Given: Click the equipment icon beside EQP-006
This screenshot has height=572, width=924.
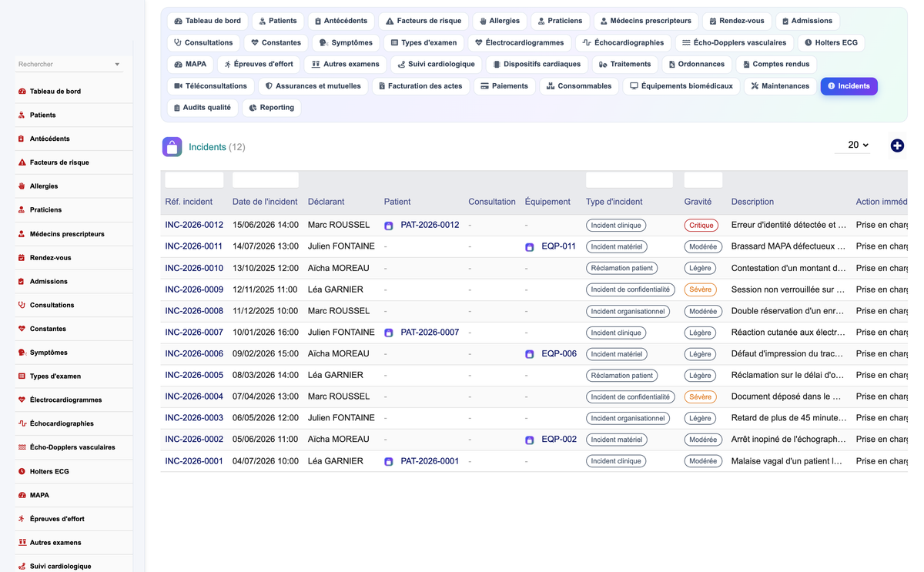Looking at the screenshot, I should click(x=529, y=354).
